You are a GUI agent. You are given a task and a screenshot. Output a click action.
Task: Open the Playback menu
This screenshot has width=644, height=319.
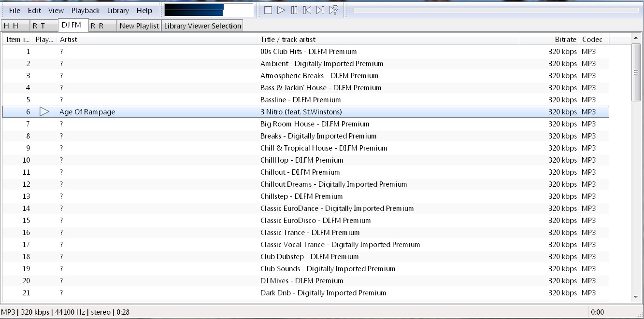coord(86,11)
